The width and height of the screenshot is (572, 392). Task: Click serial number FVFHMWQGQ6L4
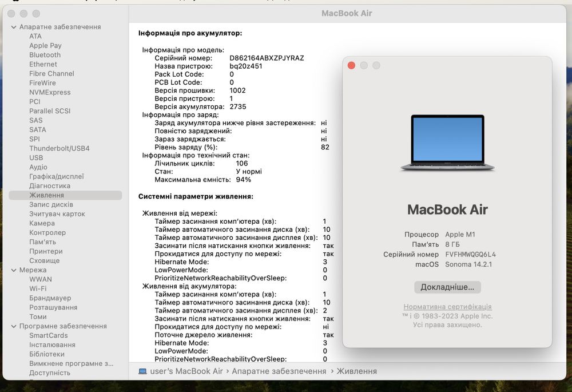click(470, 255)
